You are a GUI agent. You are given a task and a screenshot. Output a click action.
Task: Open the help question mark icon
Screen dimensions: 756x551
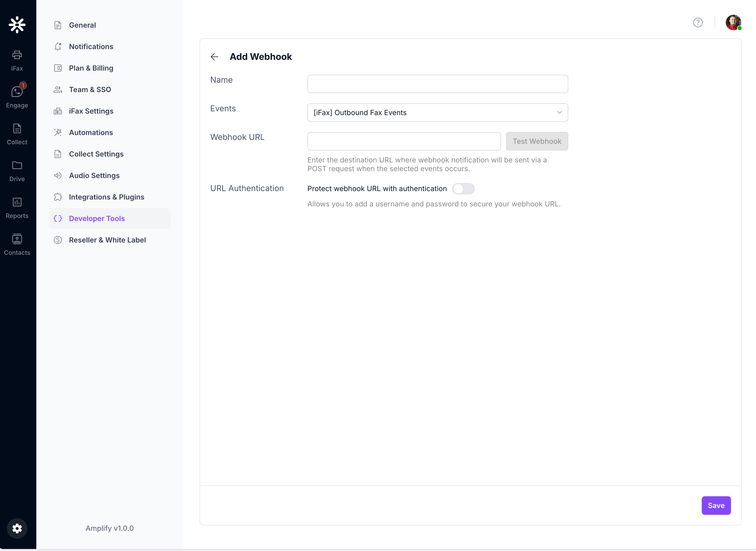[x=698, y=22]
